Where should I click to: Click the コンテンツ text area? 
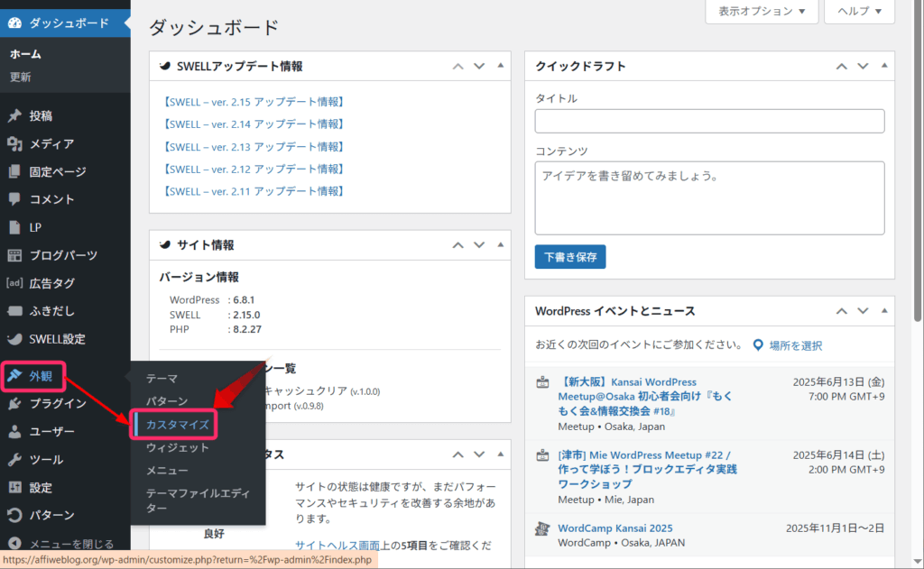click(709, 197)
